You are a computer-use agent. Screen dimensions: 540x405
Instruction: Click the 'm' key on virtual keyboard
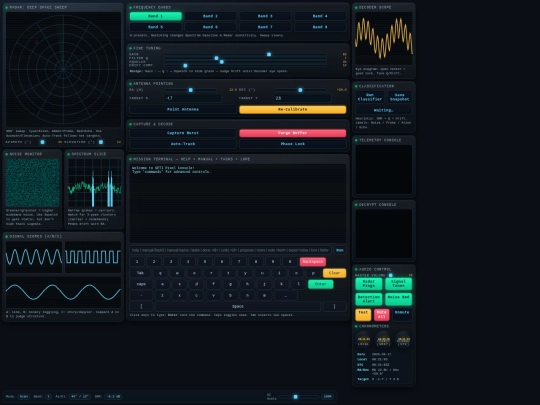(264, 295)
